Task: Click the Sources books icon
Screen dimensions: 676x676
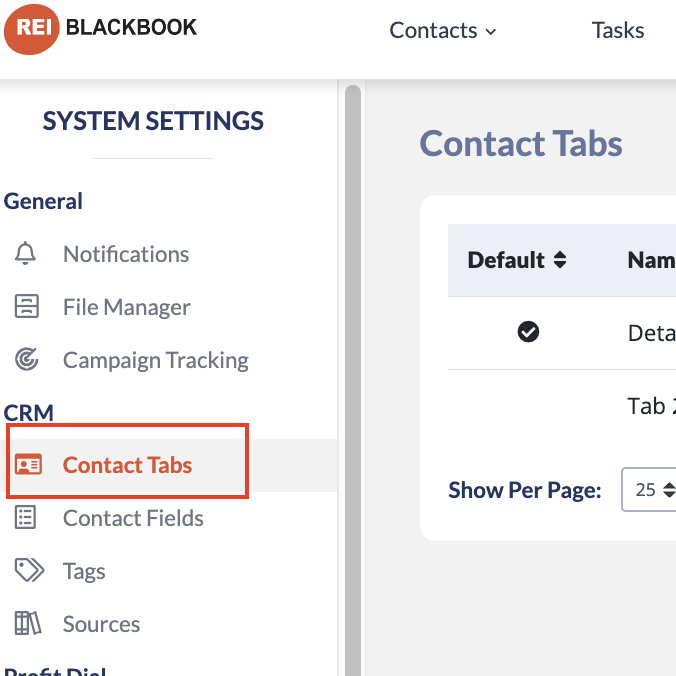Action: pyautogui.click(x=28, y=623)
